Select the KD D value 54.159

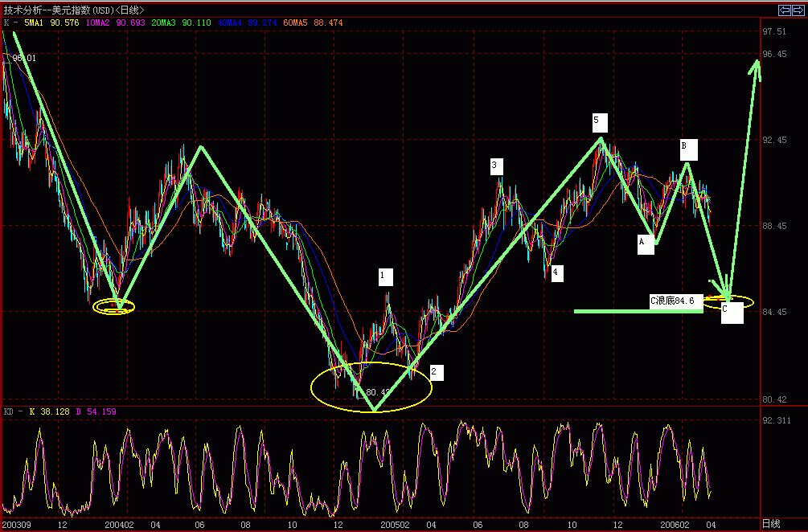(102, 412)
